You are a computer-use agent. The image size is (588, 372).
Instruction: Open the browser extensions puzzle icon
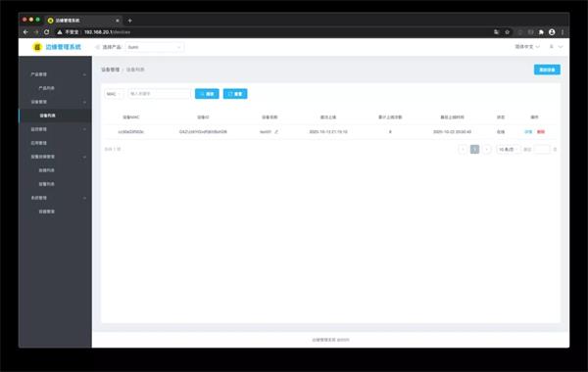541,32
